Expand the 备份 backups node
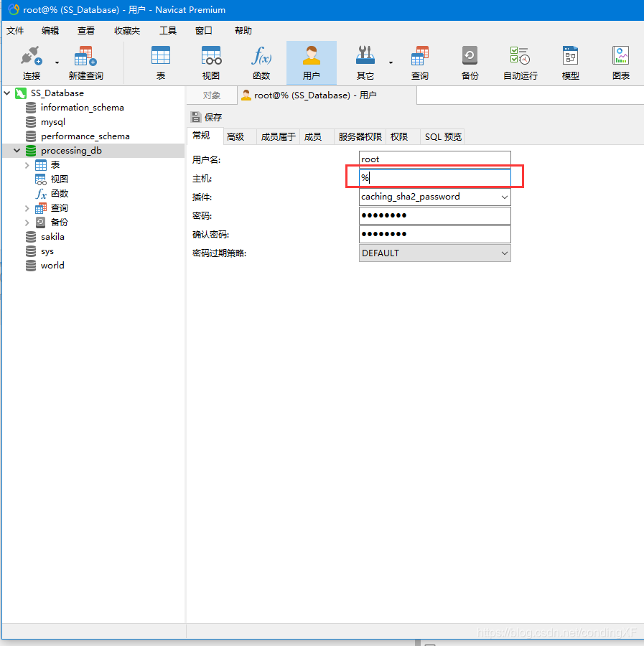This screenshot has width=644, height=646. pos(27,223)
